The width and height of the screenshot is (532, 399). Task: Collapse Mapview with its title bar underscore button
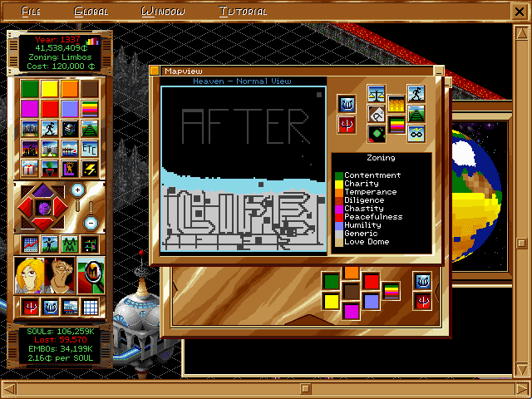point(439,71)
